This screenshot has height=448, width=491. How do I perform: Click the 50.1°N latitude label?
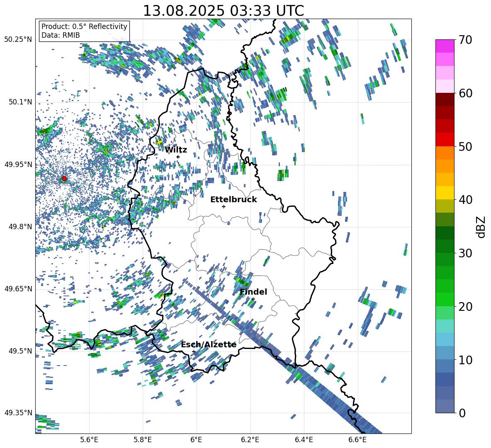point(20,102)
